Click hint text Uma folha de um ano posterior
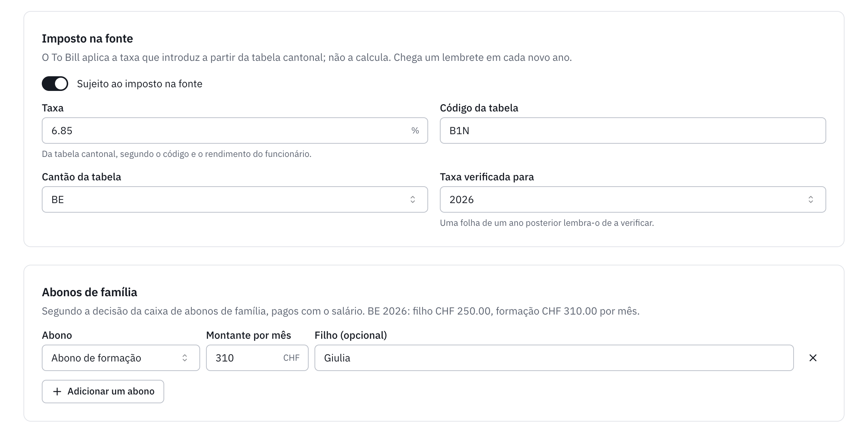Image resolution: width=868 pixels, height=437 pixels. coord(547,223)
